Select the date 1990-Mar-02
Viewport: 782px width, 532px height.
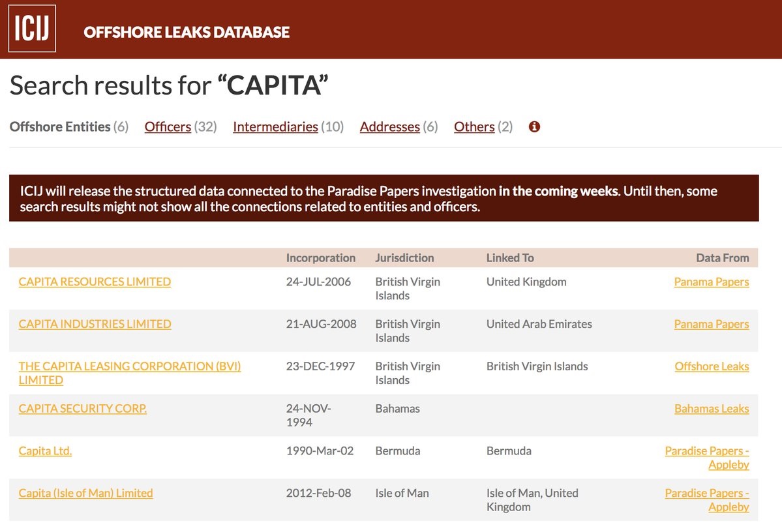point(320,451)
